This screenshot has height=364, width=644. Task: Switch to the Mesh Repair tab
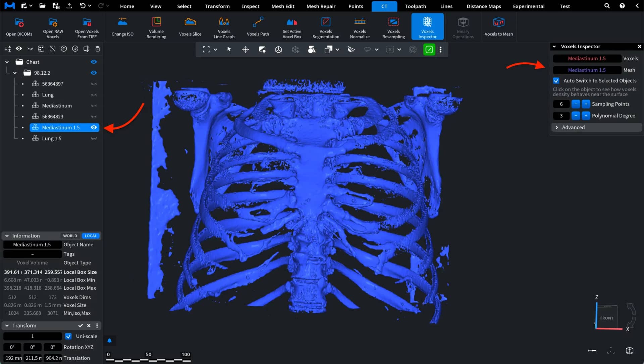(x=321, y=6)
